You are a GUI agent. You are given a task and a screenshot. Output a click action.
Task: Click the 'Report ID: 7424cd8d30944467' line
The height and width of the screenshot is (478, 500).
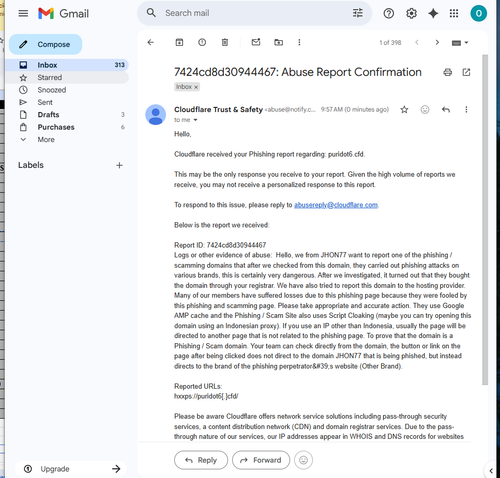(220, 245)
